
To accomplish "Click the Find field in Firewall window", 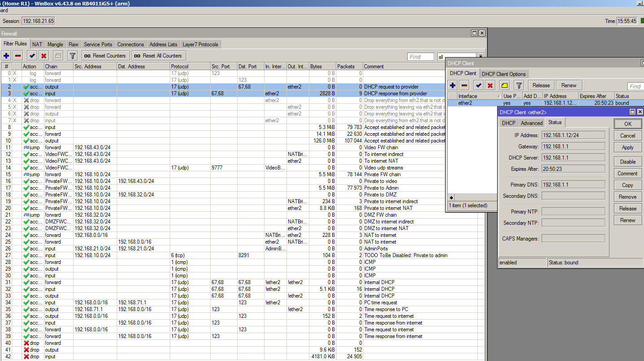I will (x=420, y=57).
